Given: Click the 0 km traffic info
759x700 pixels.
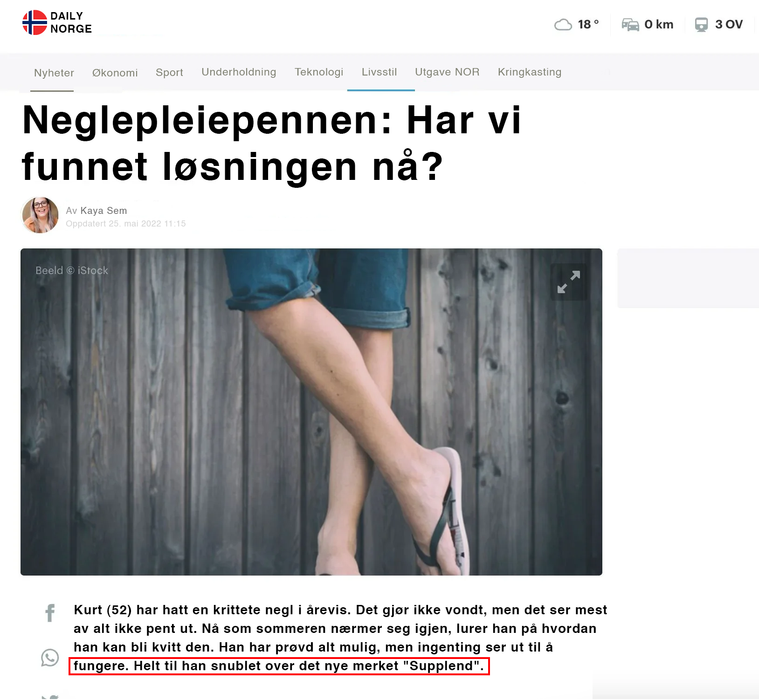Looking at the screenshot, I should click(659, 24).
